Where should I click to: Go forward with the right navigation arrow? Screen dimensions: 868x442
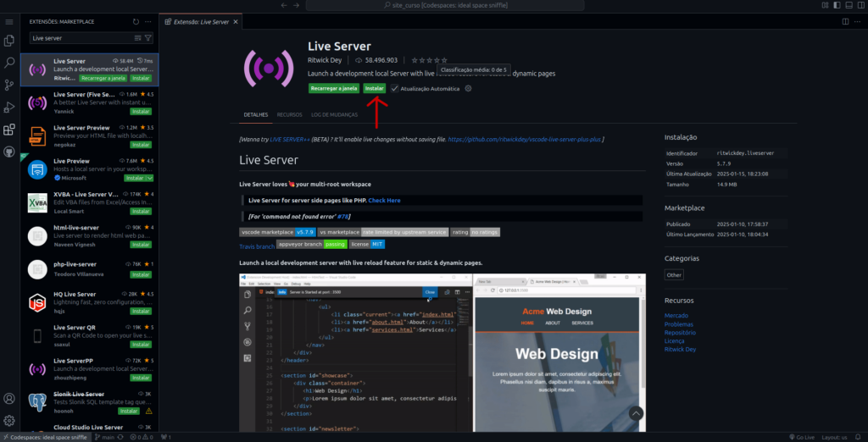click(x=296, y=5)
